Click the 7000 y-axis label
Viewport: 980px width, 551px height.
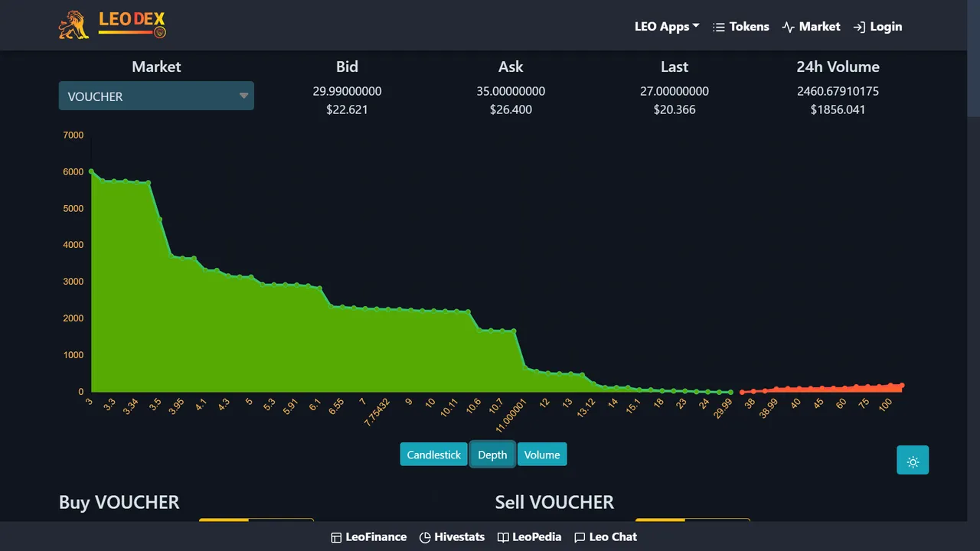(73, 135)
